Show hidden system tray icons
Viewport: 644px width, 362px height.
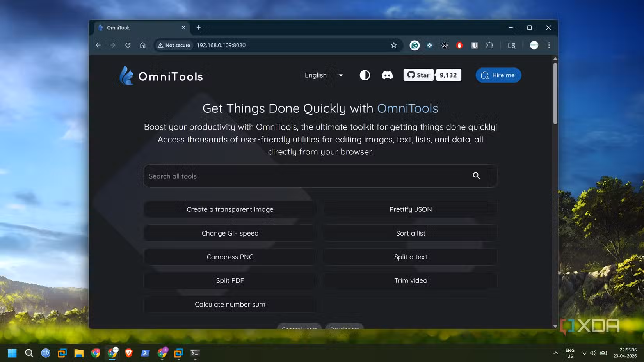555,353
